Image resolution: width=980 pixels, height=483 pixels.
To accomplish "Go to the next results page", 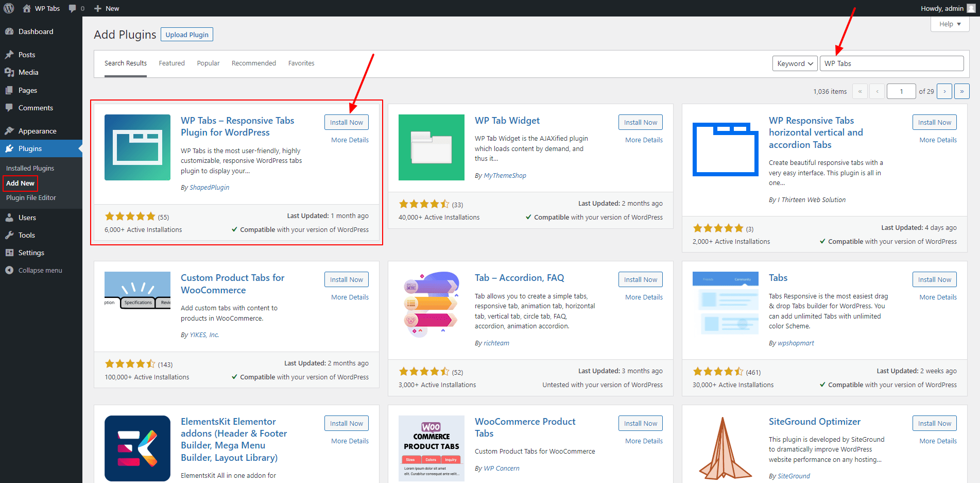I will point(944,91).
